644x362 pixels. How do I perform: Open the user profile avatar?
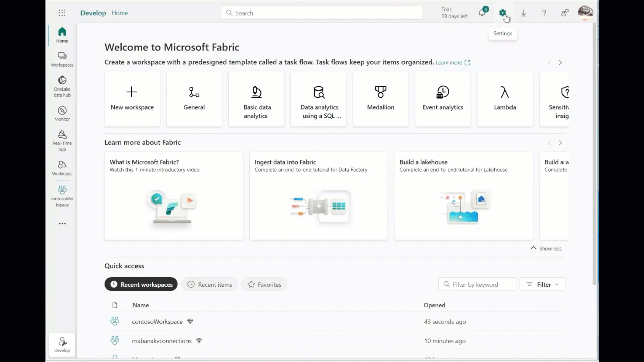pos(585,13)
